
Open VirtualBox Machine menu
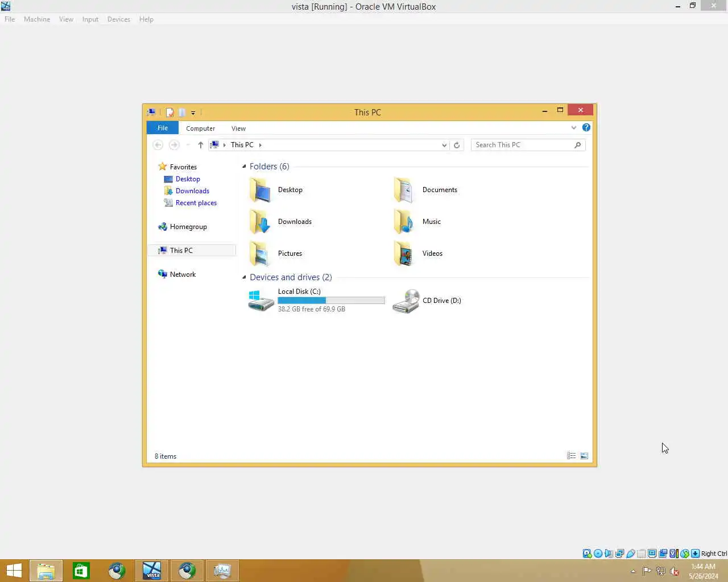tap(37, 19)
